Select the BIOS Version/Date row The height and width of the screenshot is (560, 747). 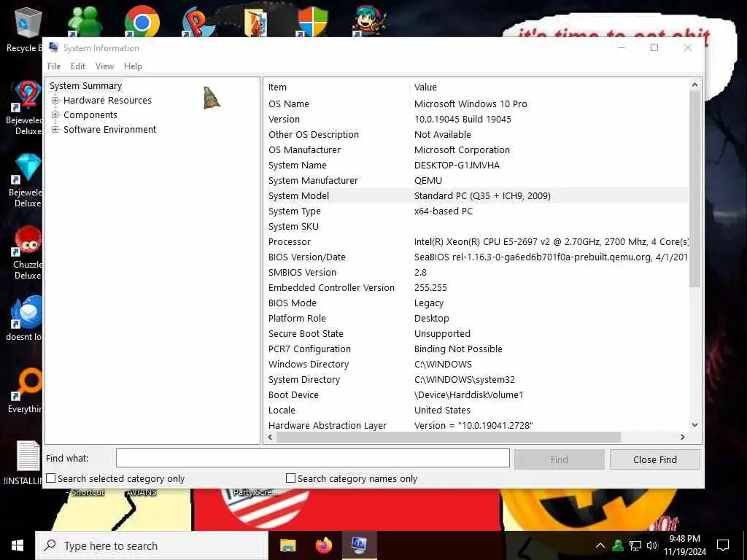pyautogui.click(x=476, y=257)
